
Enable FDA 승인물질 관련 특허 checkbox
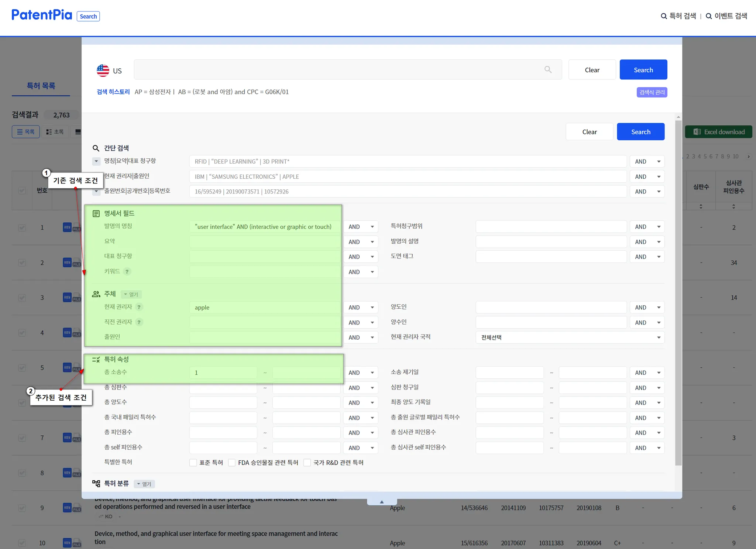(x=232, y=463)
